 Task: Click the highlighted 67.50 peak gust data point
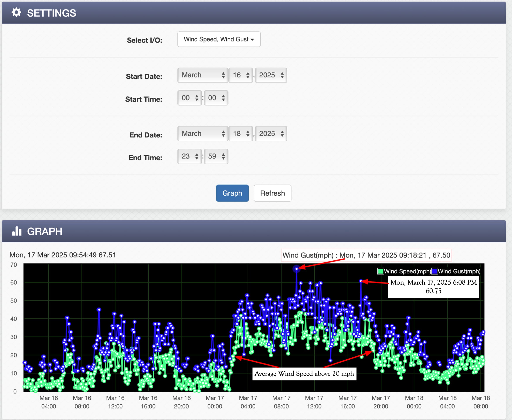coord(296,269)
